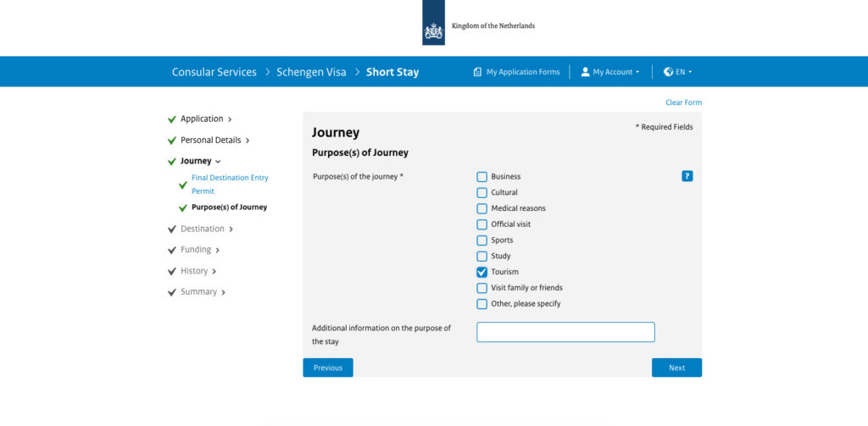Open the My Account dropdown menu
This screenshot has height=426, width=868.
coord(610,72)
